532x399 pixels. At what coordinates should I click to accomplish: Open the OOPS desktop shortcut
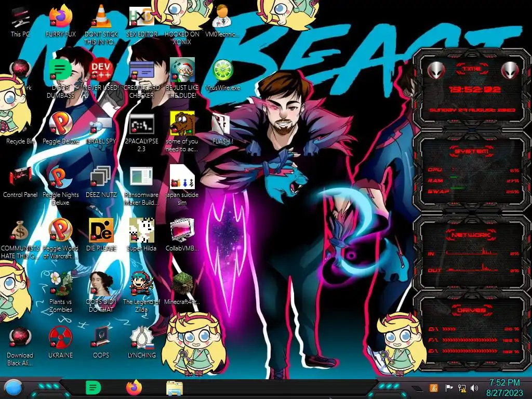(101, 343)
